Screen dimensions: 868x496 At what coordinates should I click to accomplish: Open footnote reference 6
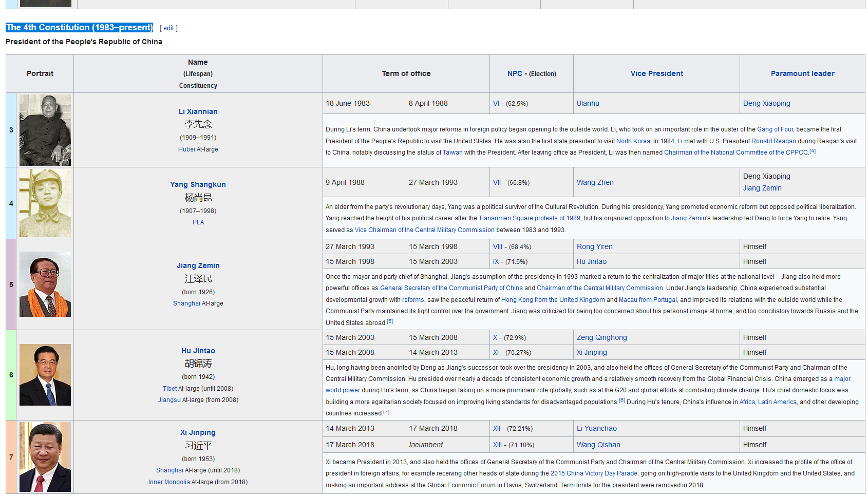coord(622,400)
